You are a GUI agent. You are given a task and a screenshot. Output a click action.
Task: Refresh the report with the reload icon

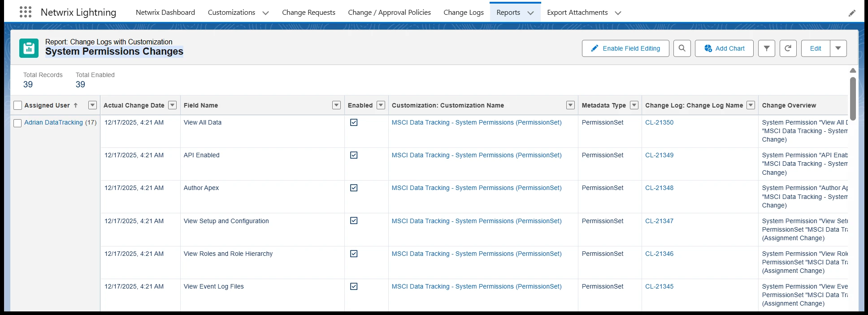coord(788,48)
